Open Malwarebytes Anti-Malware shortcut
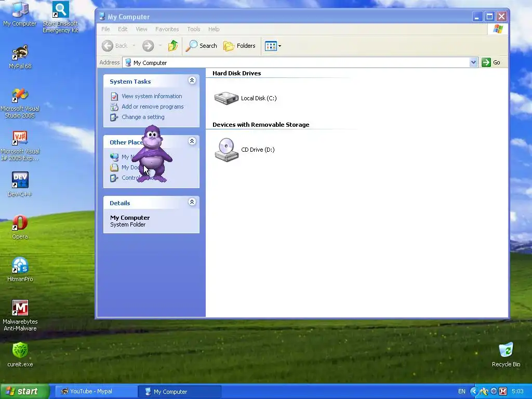 point(20,315)
